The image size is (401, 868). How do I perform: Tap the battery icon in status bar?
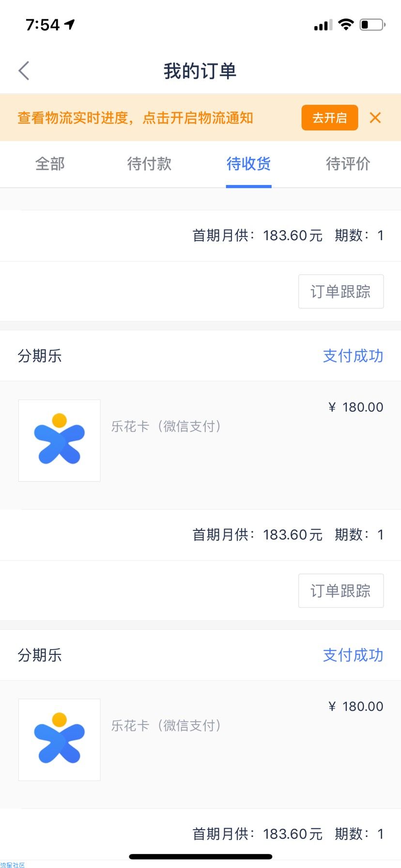point(372,25)
